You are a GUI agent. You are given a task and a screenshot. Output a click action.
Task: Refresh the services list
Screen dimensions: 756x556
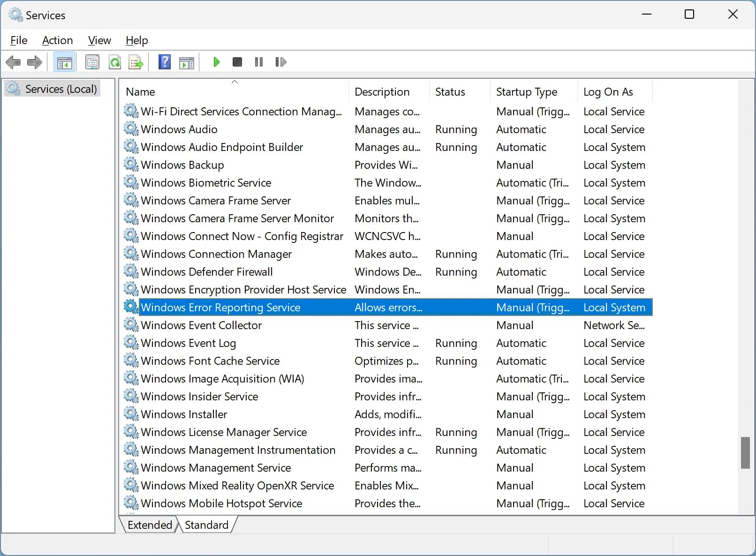[x=115, y=62]
